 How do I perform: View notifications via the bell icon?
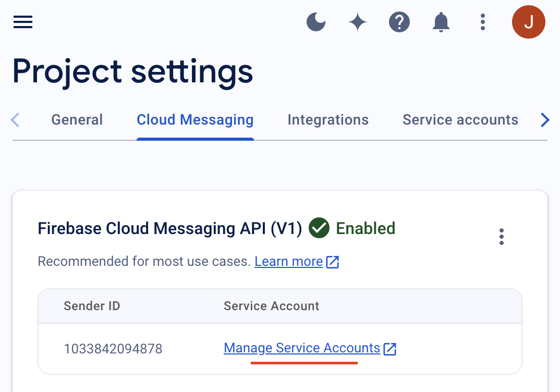pos(441,22)
